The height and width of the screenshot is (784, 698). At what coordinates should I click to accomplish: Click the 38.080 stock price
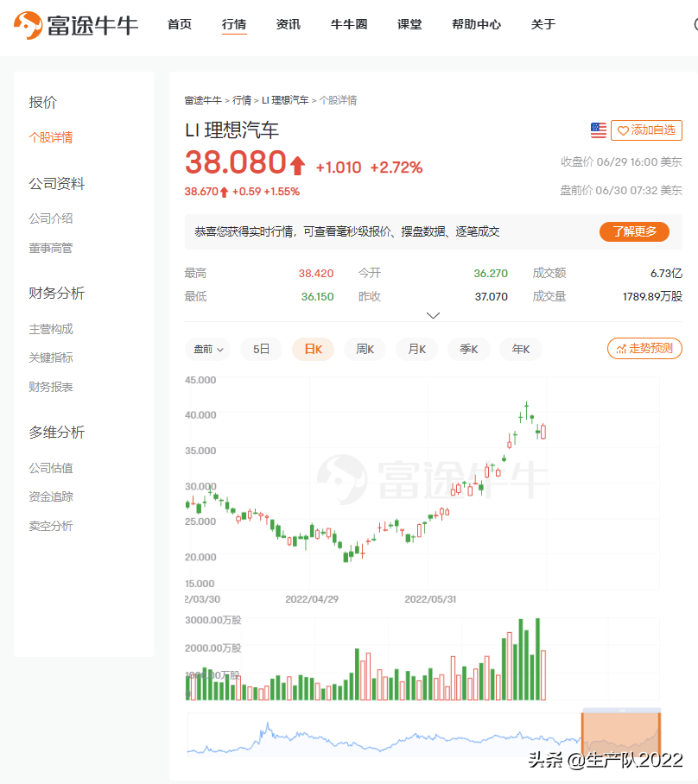(x=235, y=163)
